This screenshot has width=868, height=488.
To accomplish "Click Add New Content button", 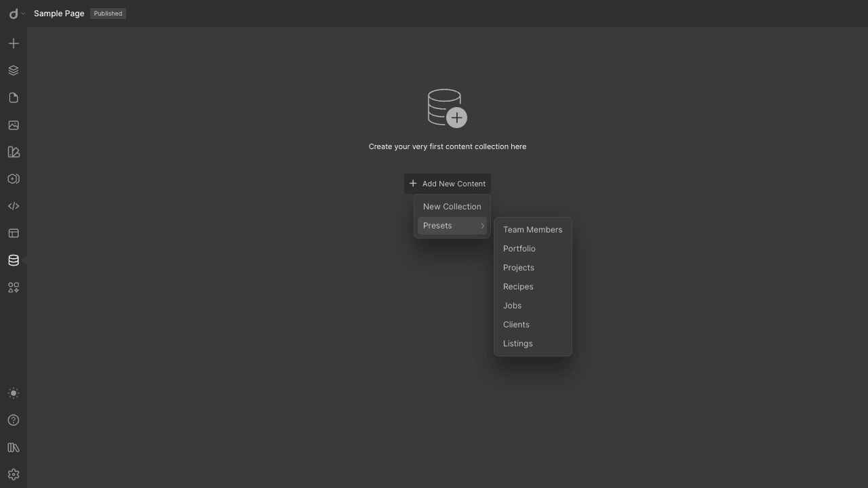I will coord(448,184).
